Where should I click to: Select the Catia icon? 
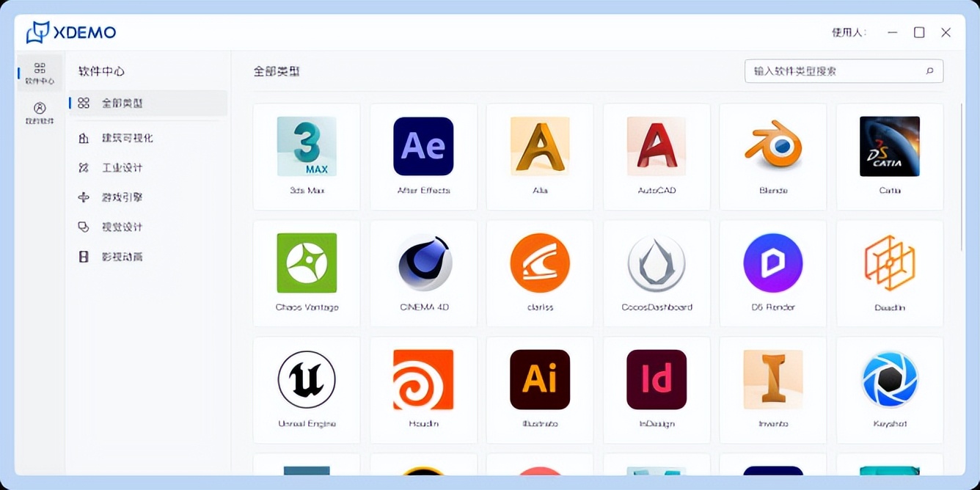[x=890, y=147]
